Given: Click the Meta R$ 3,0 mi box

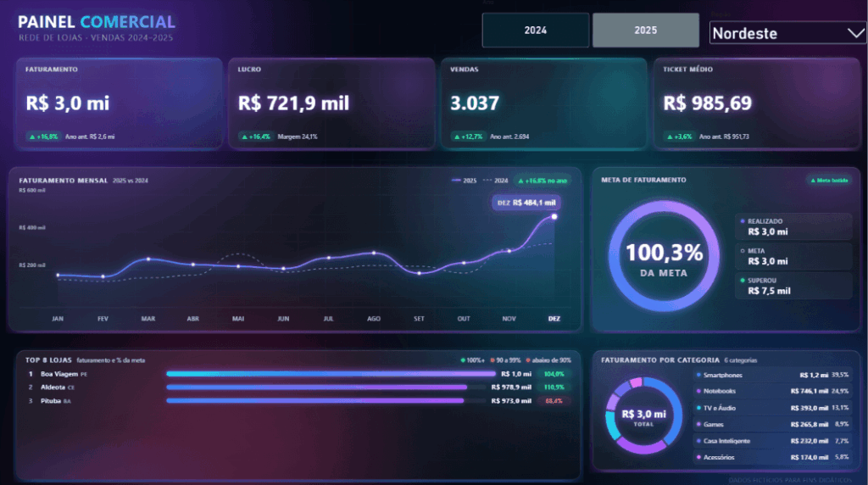Looking at the screenshot, I should pos(793,256).
